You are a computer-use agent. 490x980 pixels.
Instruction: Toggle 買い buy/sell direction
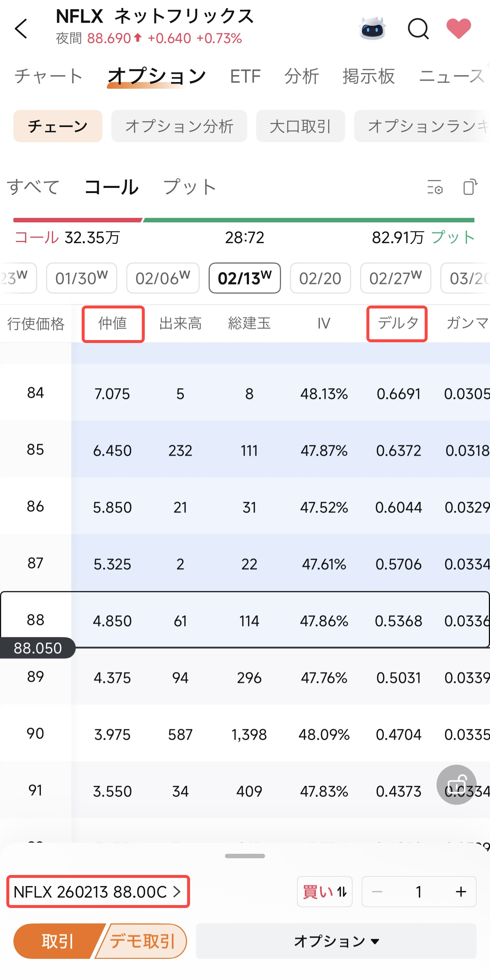[x=324, y=891]
